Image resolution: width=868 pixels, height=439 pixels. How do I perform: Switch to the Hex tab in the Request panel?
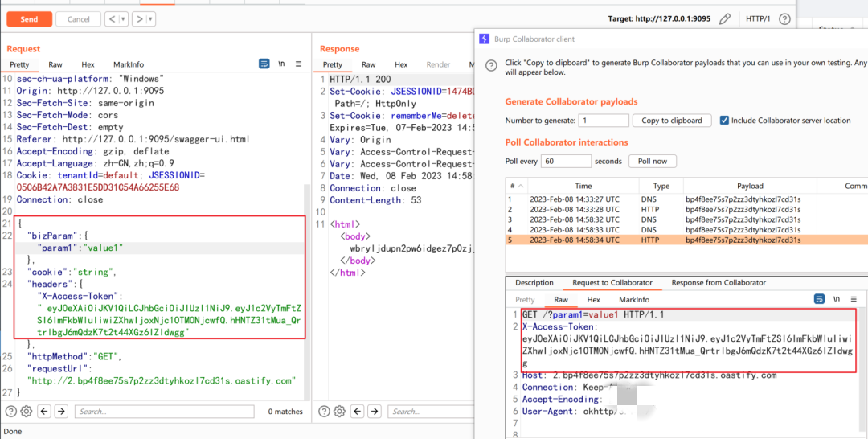point(88,64)
